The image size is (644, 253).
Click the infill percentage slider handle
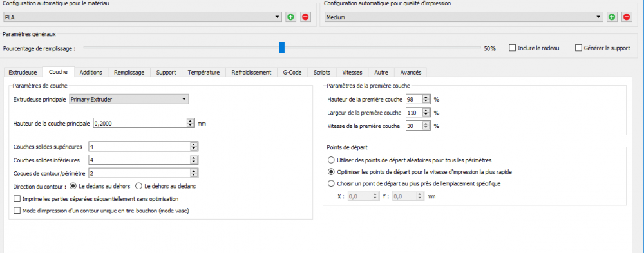tap(282, 48)
